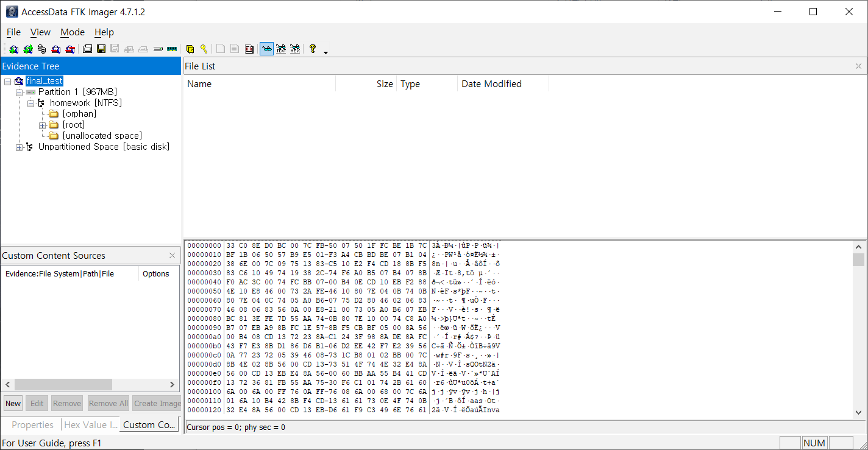Viewport: 868px width, 450px height.
Task: Switch viewer to TEXT mode icon
Action: (x=281, y=49)
